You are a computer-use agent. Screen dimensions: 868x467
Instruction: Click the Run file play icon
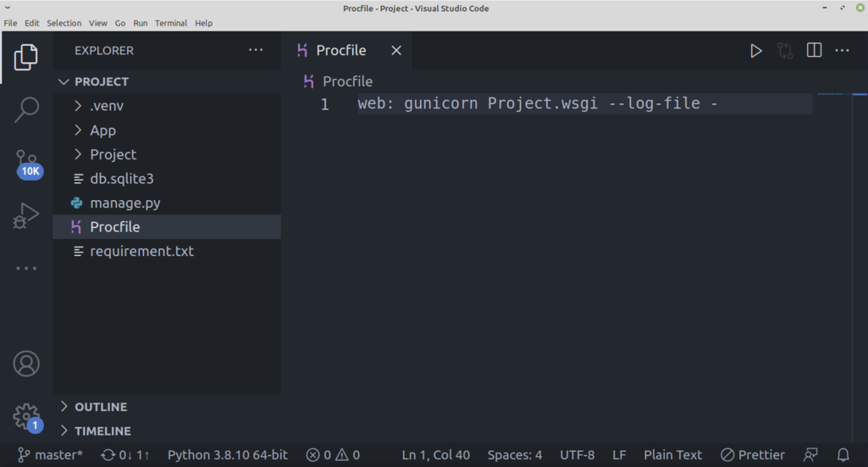click(x=755, y=51)
